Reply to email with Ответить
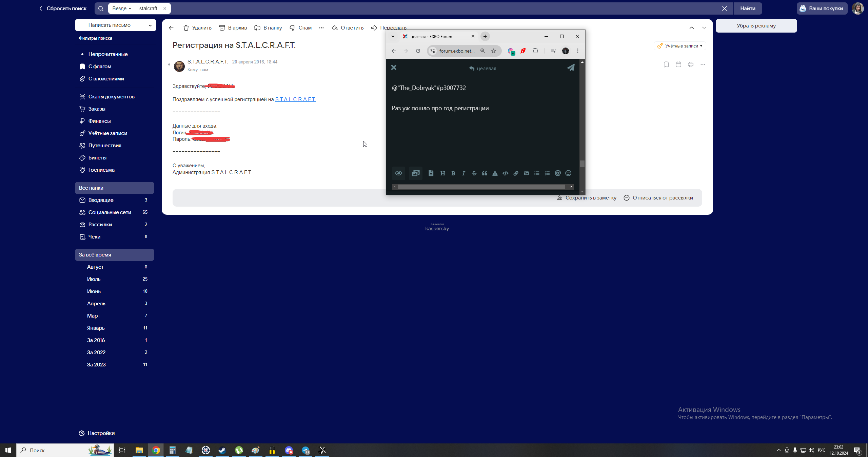 348,28
